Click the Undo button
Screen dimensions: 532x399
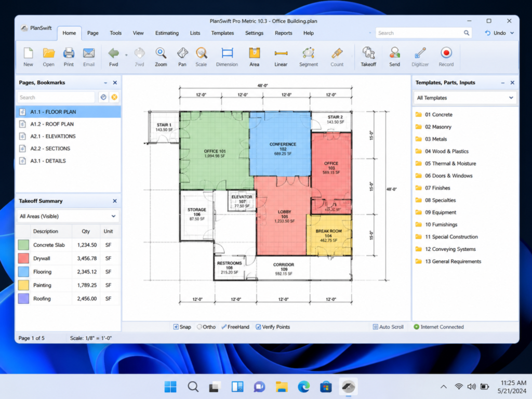pyautogui.click(x=495, y=33)
